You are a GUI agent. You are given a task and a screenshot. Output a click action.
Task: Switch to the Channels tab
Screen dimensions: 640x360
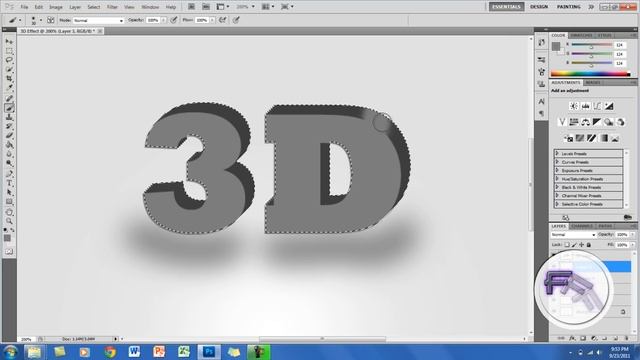pyautogui.click(x=582, y=226)
